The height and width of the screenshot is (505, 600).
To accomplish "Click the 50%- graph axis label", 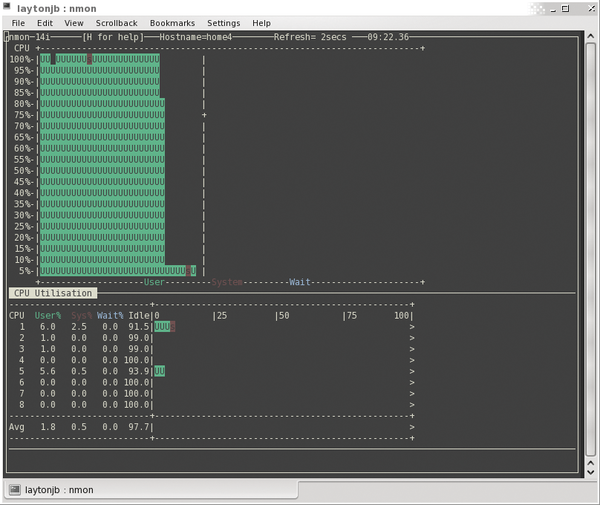I will 24,171.
